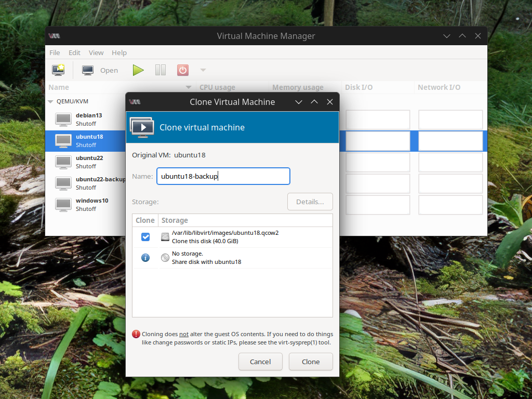Click the Pause VM toolbar icon
532x399 pixels.
click(x=161, y=70)
